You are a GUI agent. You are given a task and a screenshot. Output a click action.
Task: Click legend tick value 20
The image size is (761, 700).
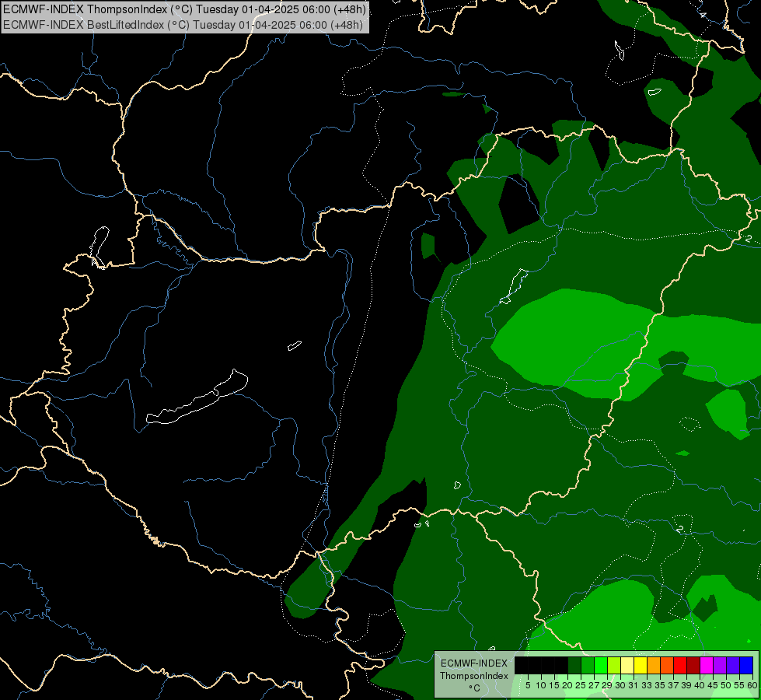[567, 685]
